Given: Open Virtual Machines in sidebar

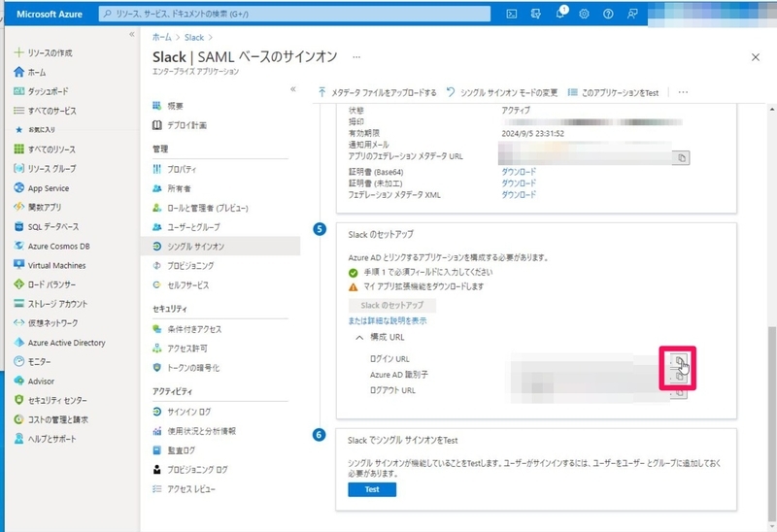Looking at the screenshot, I should pos(51,265).
